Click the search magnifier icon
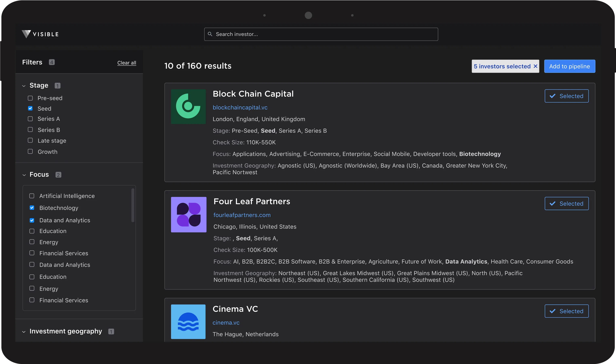This screenshot has width=616, height=364. coord(210,34)
